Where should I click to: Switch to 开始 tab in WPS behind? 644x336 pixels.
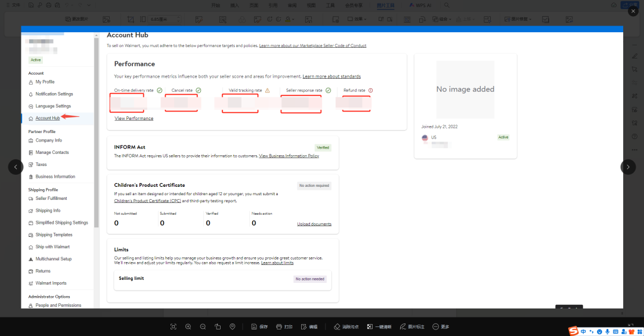click(x=215, y=5)
